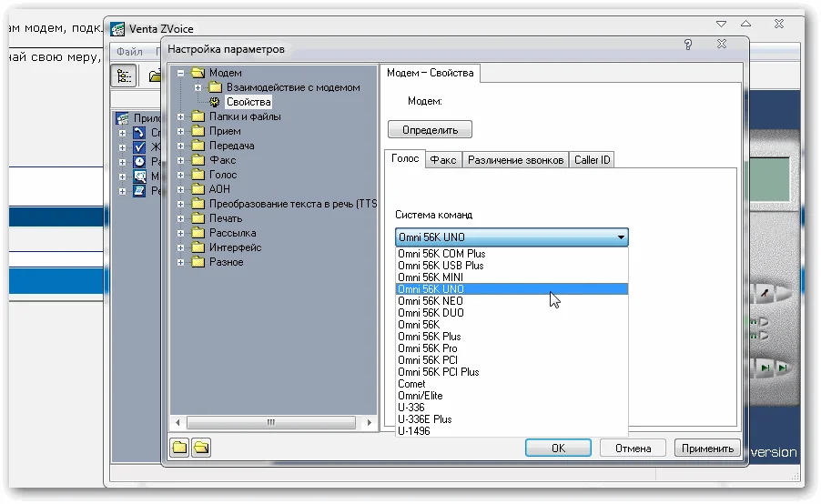Click next-track button on phone panel
The height and width of the screenshot is (504, 821).
click(783, 368)
